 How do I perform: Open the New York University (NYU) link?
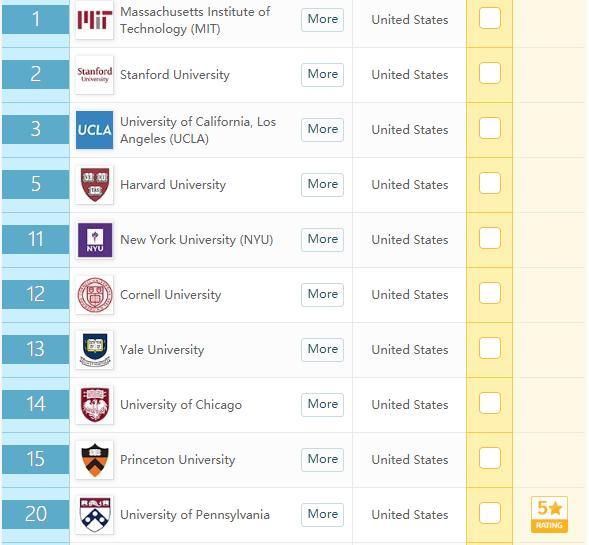[196, 240]
